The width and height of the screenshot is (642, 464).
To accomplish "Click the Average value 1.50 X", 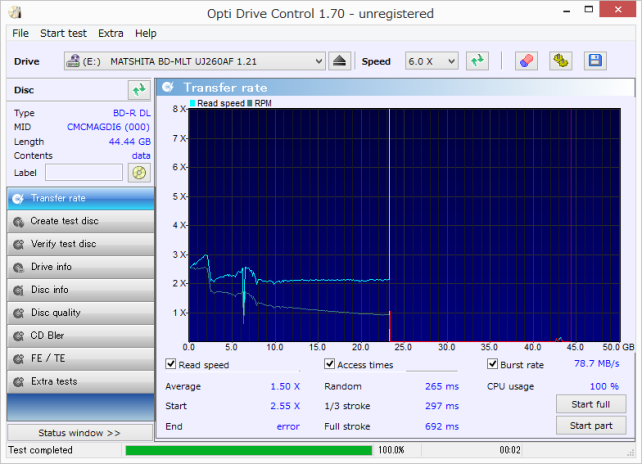I will [x=285, y=387].
